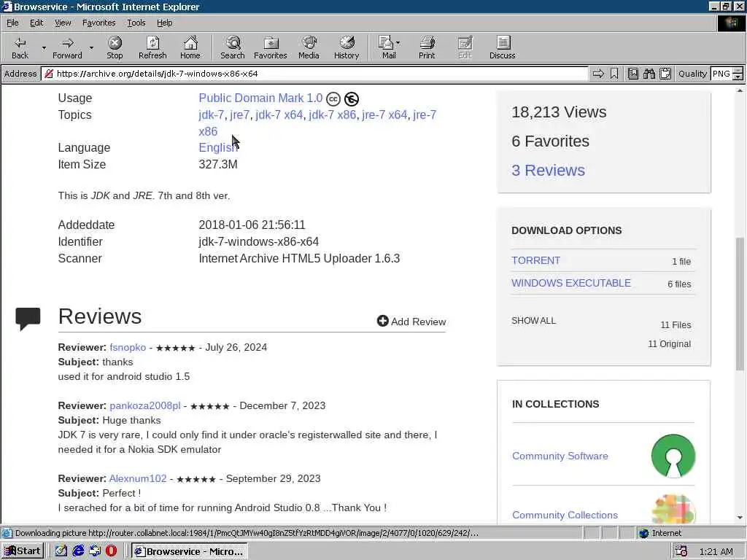
Task: Click the Reviews speech bubble icon
Action: click(28, 319)
